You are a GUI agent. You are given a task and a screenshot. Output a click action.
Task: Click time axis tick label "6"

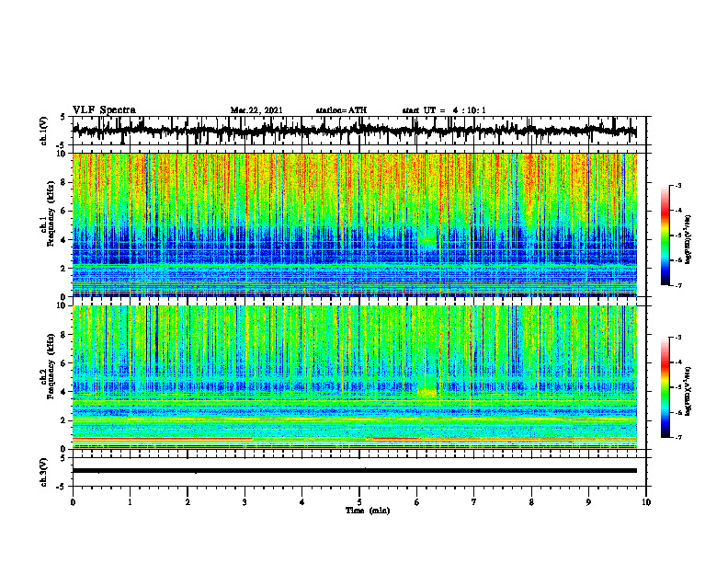[417, 502]
